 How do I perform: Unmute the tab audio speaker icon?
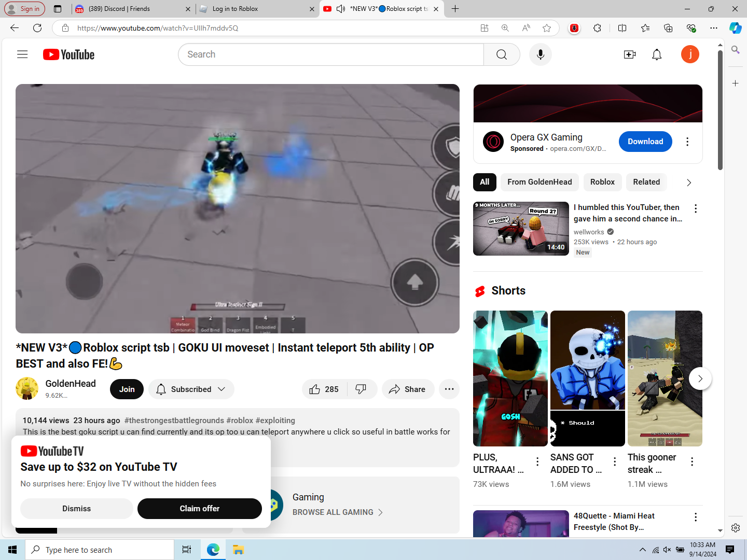341,9
